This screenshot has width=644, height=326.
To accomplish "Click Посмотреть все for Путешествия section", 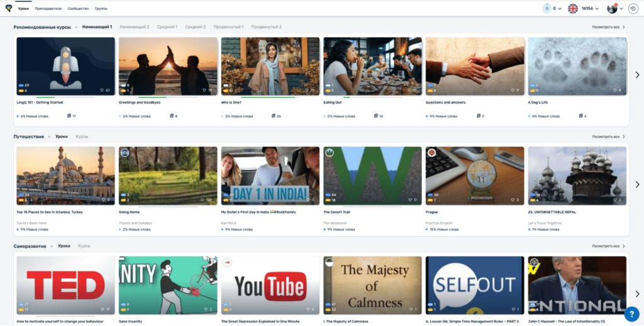I will pyautogui.click(x=608, y=136).
